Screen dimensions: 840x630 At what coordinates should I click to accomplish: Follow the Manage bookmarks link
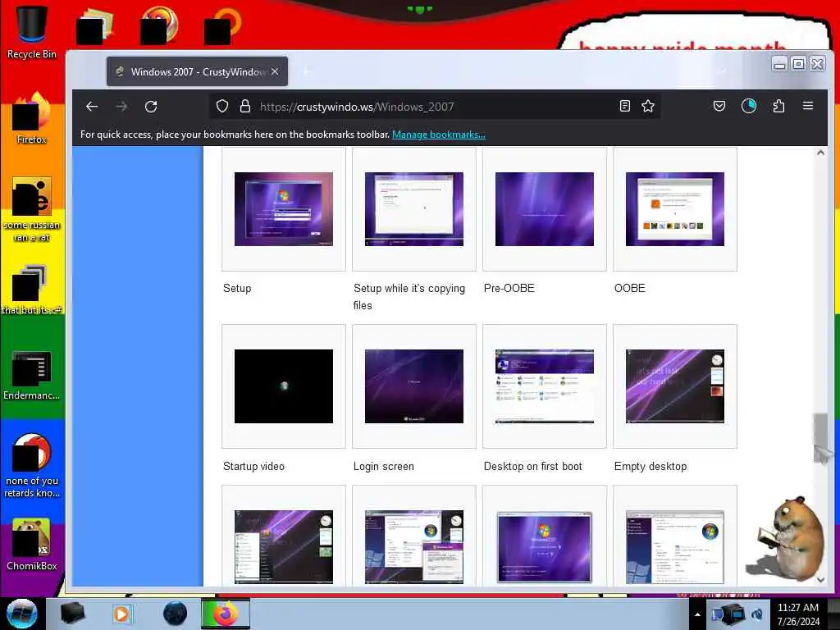(439, 135)
